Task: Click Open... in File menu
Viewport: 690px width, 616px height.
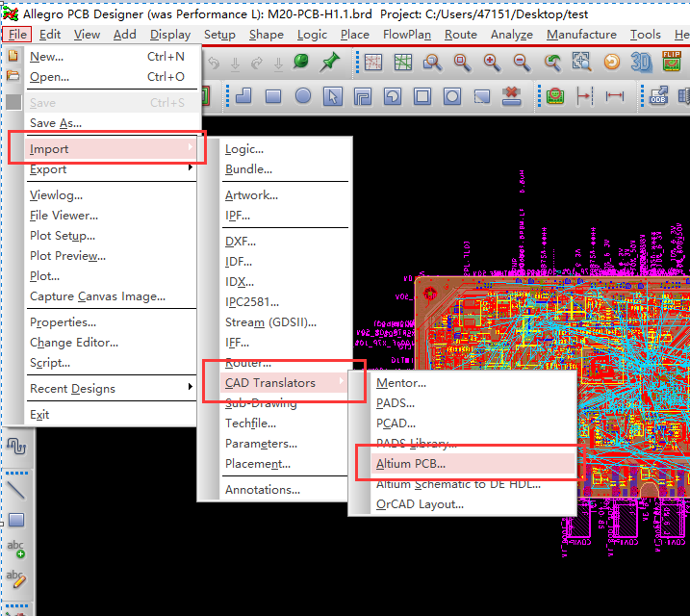Action: [111, 77]
